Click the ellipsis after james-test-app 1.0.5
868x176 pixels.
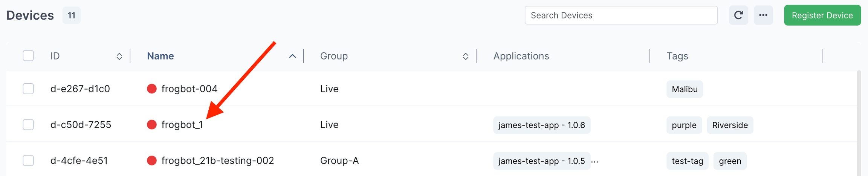594,161
